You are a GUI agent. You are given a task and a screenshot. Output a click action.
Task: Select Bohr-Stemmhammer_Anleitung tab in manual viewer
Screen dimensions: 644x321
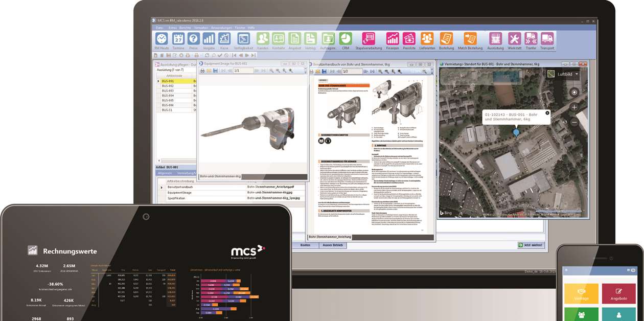tap(330, 237)
